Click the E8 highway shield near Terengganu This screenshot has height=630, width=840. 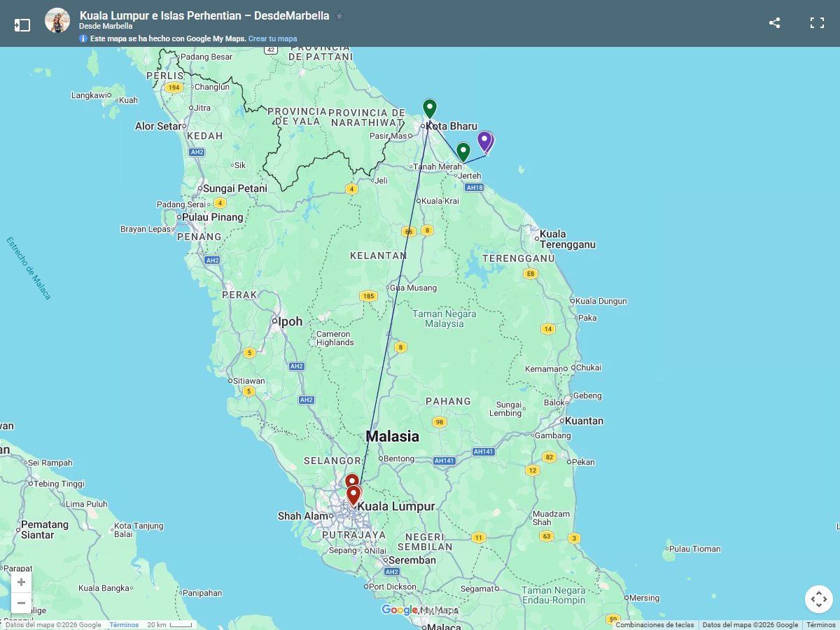coord(531,274)
